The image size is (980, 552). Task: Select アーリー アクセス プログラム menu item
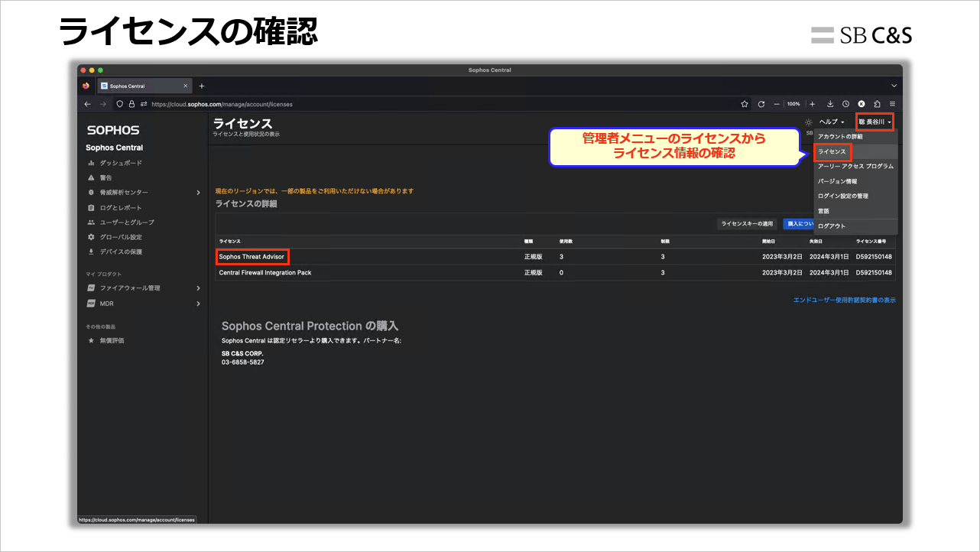(855, 166)
